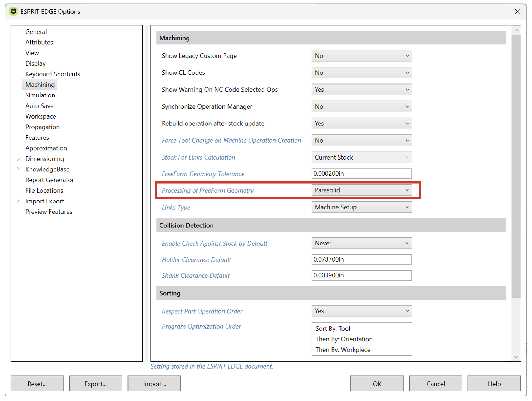Open Processing of FreeForm Geometry dropdown

362,190
